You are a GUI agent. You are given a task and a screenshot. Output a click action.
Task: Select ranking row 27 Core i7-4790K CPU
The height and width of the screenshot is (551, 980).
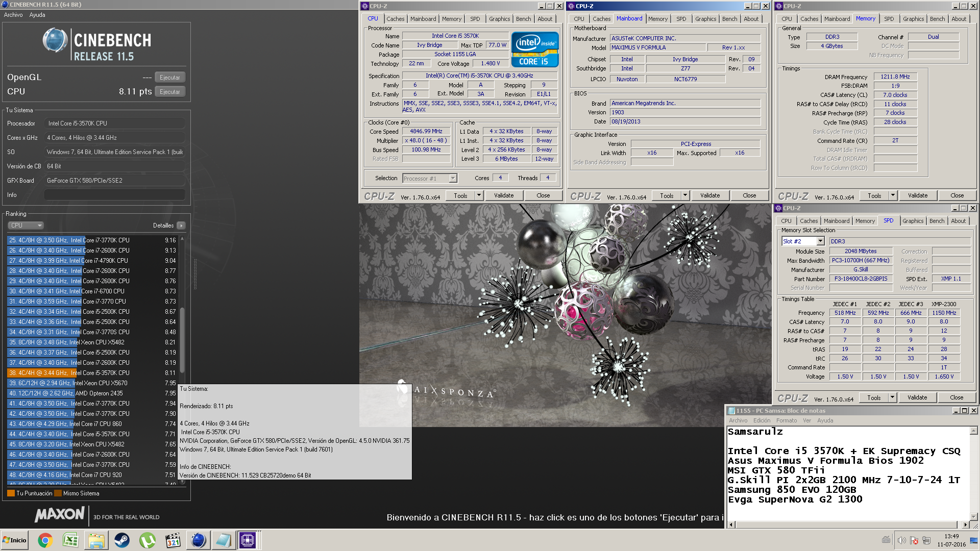[92, 261]
